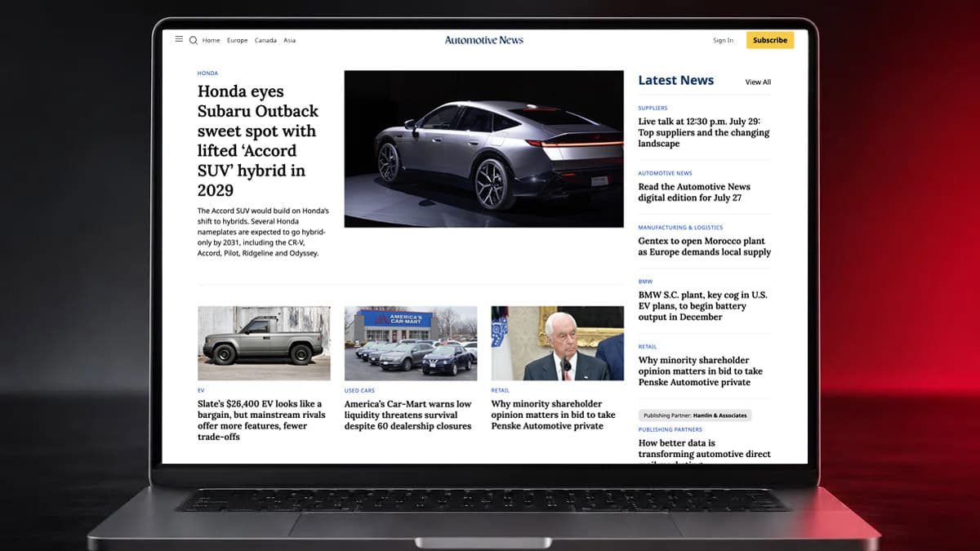The height and width of the screenshot is (551, 980).
Task: Read Gentex to open Morocco plant story
Action: [704, 247]
